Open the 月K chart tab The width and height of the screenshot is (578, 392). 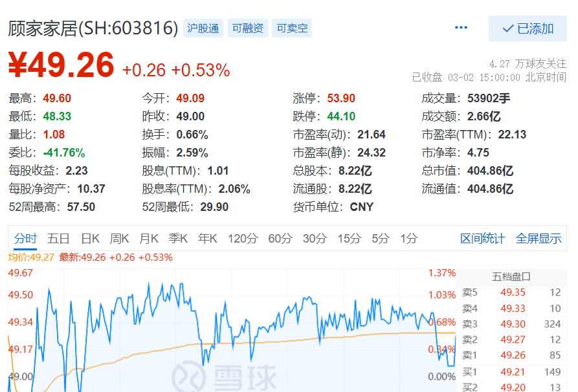tap(149, 239)
